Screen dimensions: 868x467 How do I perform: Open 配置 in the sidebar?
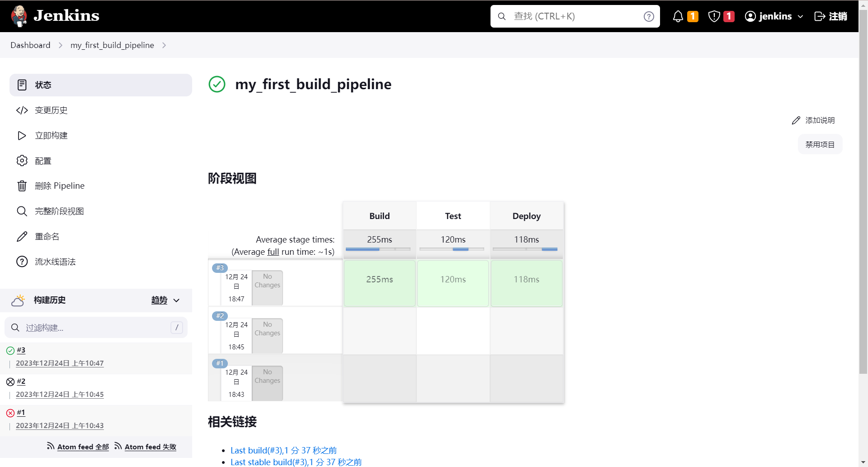(101, 161)
